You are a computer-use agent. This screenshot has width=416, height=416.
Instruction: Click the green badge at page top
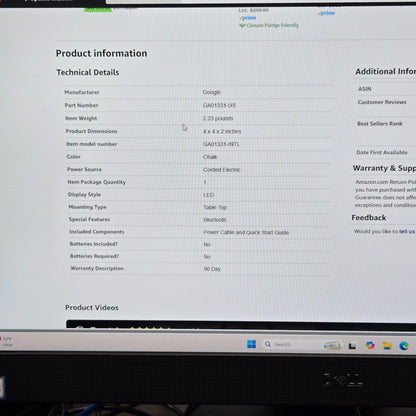98,9
